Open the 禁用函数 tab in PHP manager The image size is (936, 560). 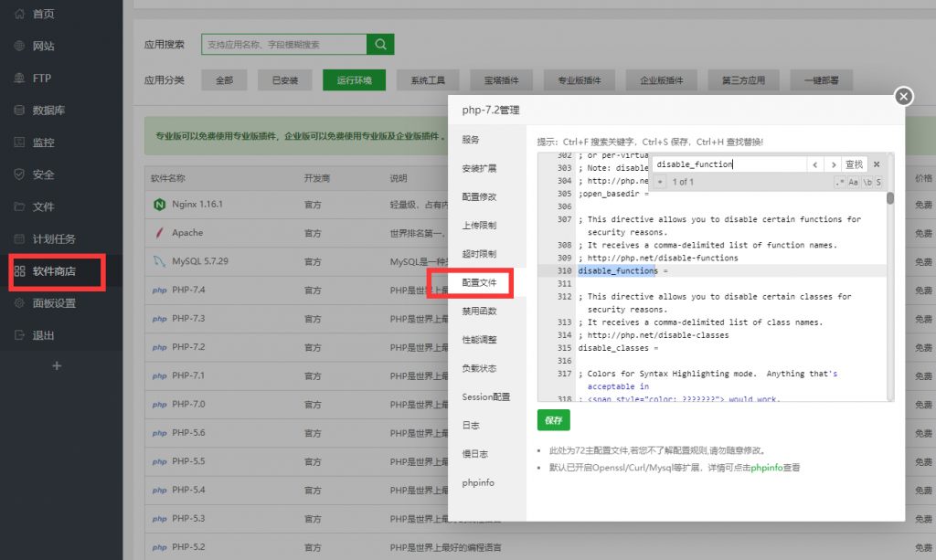[x=479, y=312]
